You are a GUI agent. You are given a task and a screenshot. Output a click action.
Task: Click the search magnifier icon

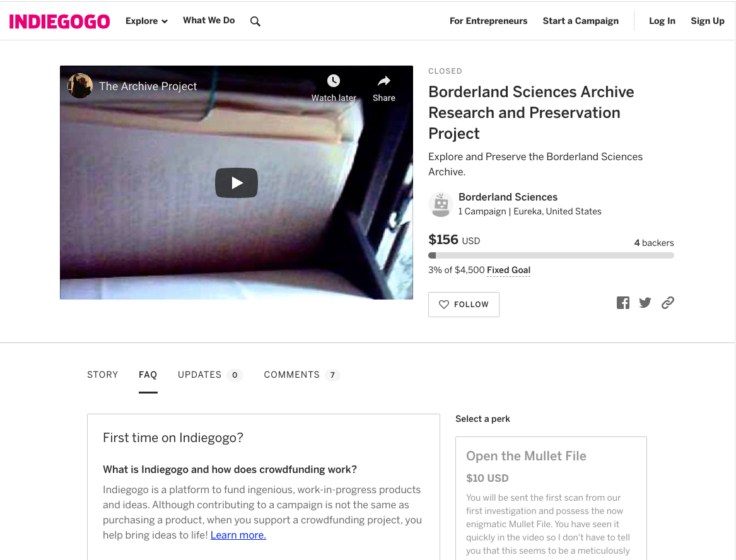(x=255, y=21)
